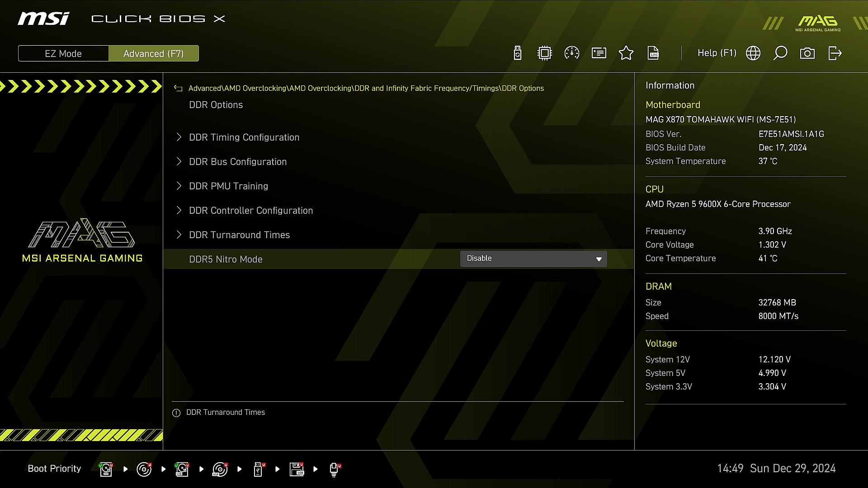868x488 pixels.
Task: Click the search magnifier icon
Action: tap(780, 53)
